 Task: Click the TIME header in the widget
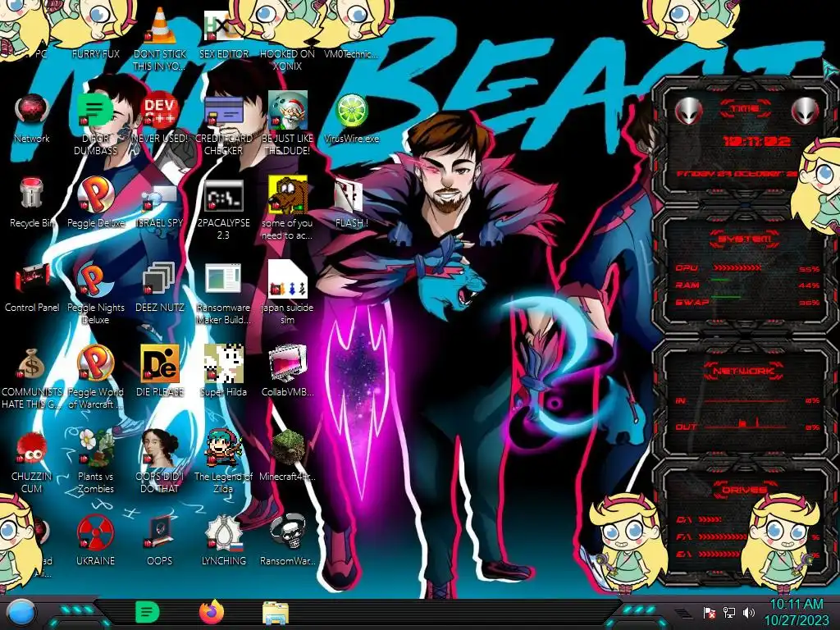pyautogui.click(x=745, y=109)
